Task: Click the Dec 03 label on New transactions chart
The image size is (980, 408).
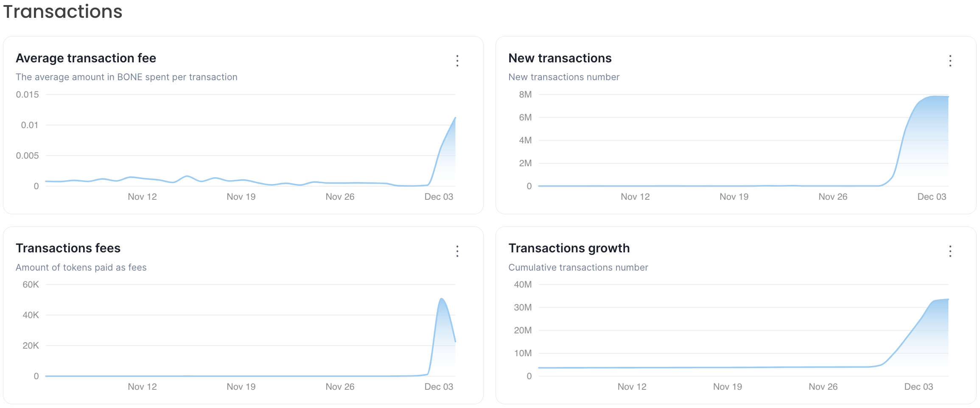Action: 931,197
